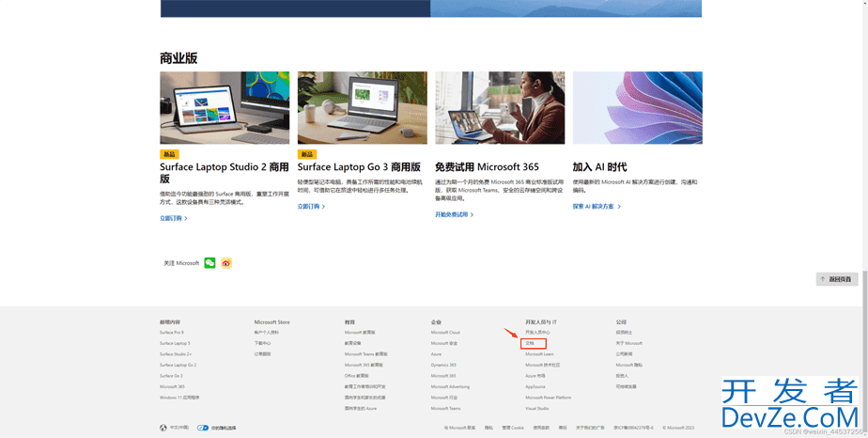
Task: Click the globe icon beside 中文(中国)
Action: 163,428
